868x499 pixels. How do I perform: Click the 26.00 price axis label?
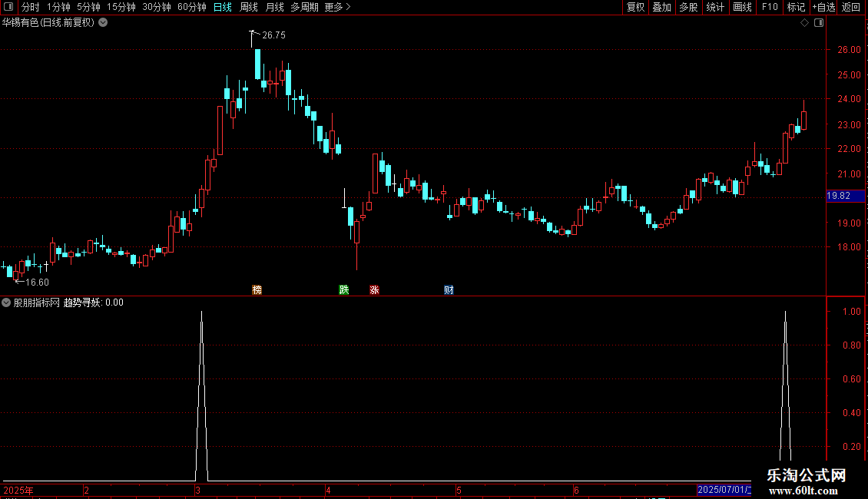click(x=849, y=49)
